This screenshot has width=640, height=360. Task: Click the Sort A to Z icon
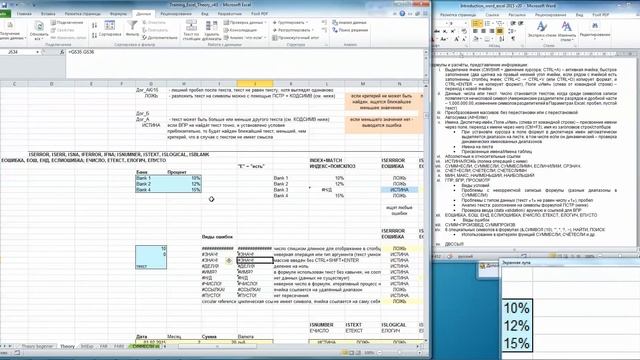click(x=94, y=26)
